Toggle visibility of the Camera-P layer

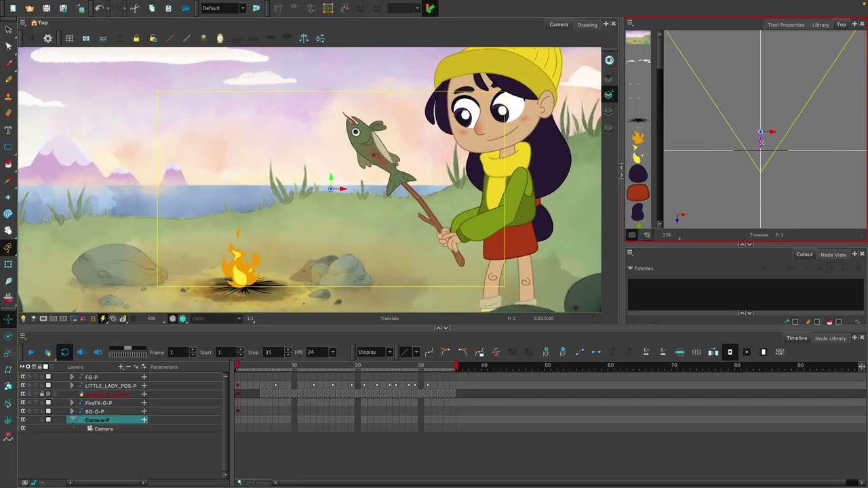click(x=22, y=420)
